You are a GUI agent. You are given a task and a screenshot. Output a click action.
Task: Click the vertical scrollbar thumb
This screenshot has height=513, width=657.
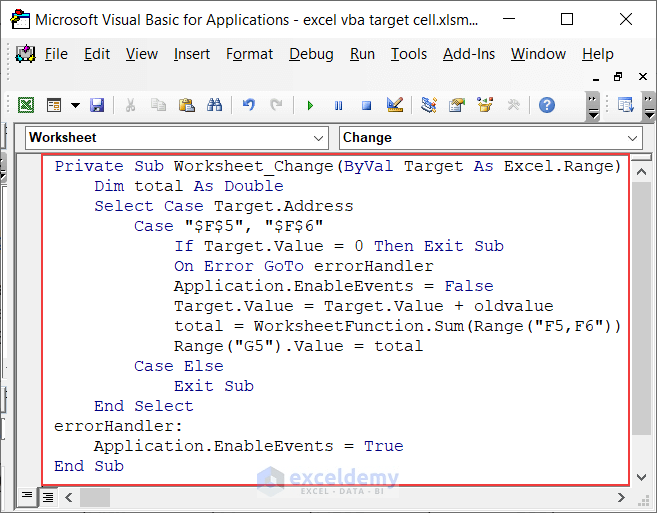pos(641,308)
